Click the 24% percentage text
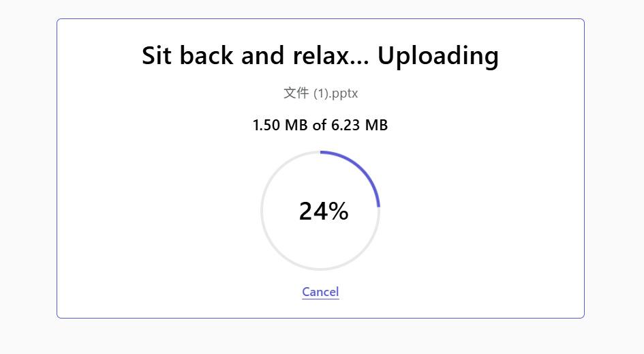Image resolution: width=644 pixels, height=354 pixels. 323,211
